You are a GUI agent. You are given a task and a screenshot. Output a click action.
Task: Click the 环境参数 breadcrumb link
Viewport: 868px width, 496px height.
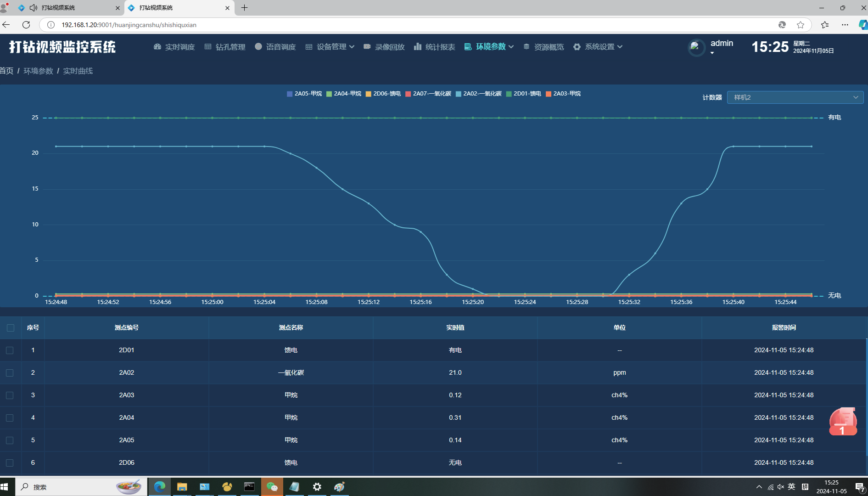[x=38, y=71]
